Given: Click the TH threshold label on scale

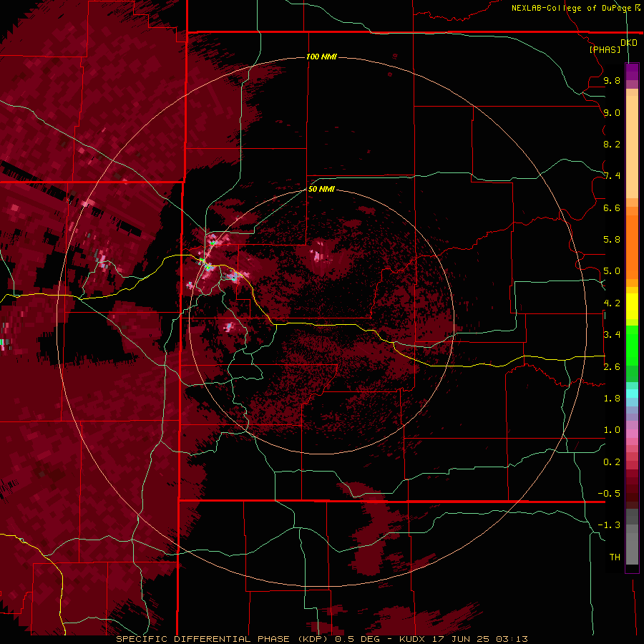Looking at the screenshot, I should tap(615, 557).
